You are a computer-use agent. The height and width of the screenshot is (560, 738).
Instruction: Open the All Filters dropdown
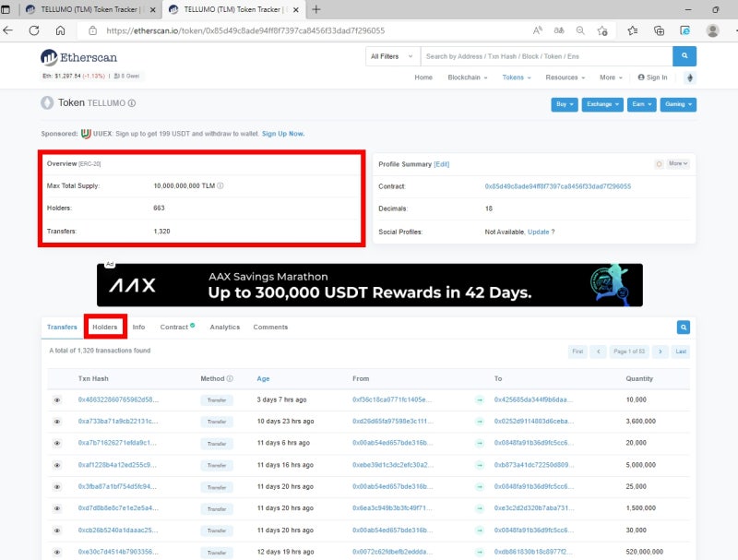tap(392, 56)
